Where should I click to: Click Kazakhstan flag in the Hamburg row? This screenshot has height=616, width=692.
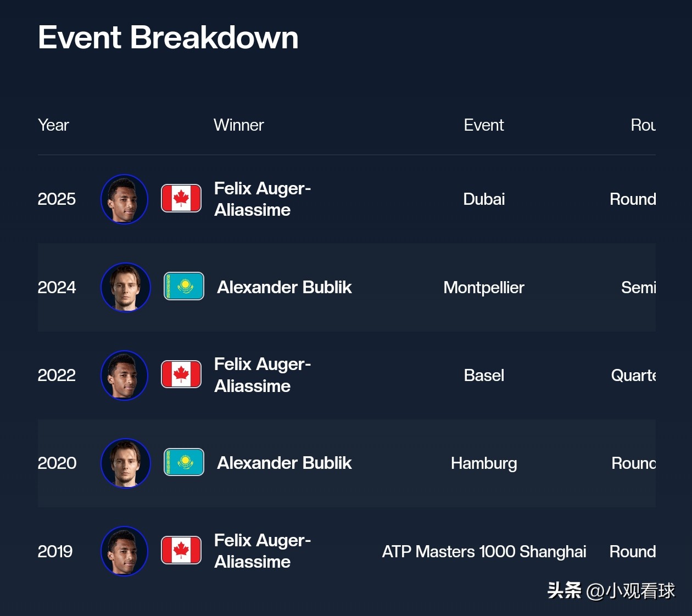point(184,462)
